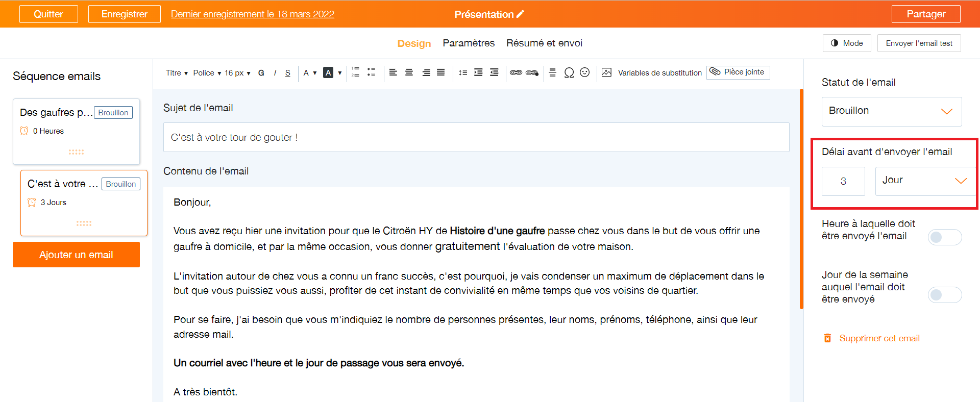Insert a horizontal line
The width and height of the screenshot is (980, 402).
[x=552, y=72]
